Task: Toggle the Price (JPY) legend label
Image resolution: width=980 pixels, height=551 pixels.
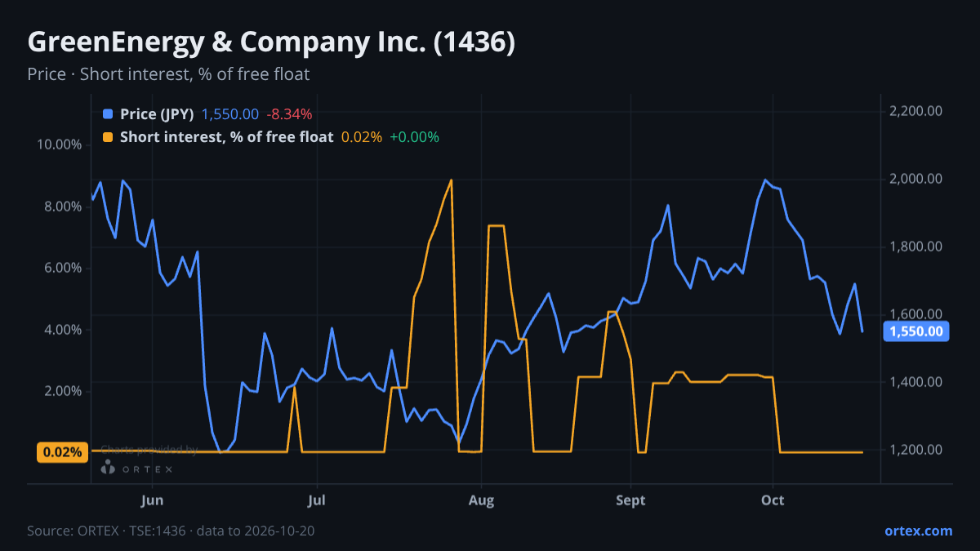Action: pos(157,114)
